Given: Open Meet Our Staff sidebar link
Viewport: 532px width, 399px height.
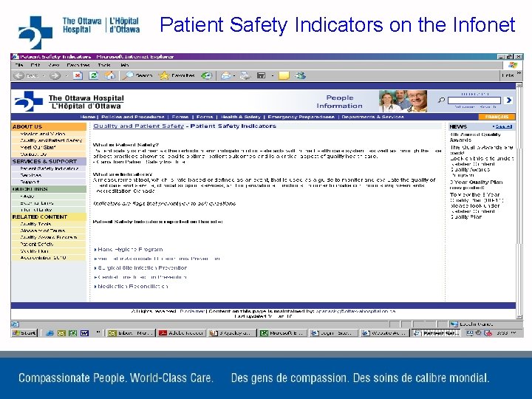Looking at the screenshot, I should click(38, 147).
